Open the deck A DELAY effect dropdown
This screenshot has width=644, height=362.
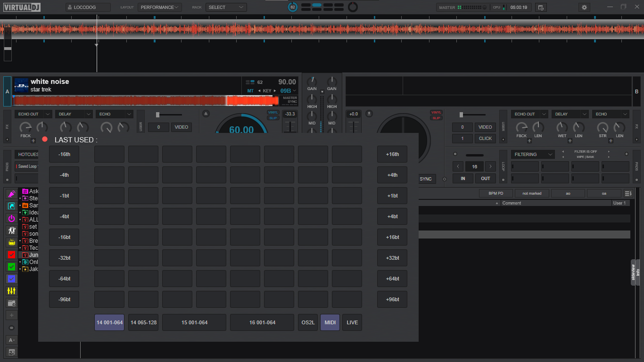coord(74,114)
